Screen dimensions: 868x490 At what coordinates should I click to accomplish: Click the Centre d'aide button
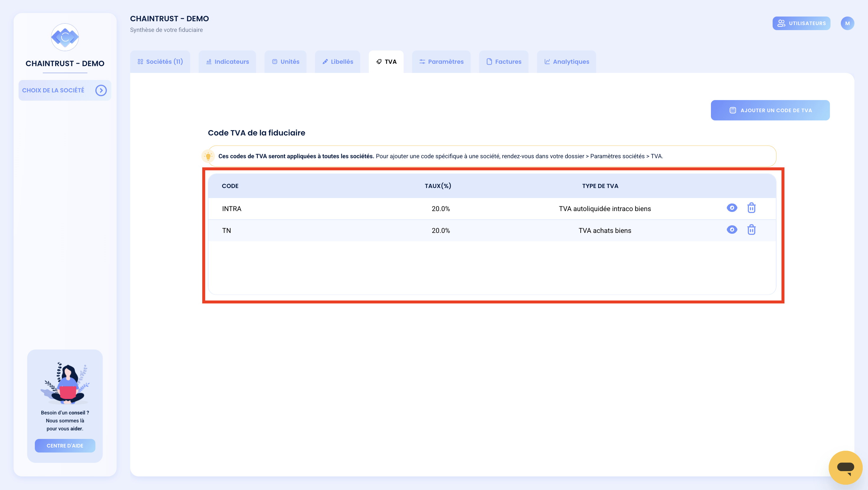65,445
